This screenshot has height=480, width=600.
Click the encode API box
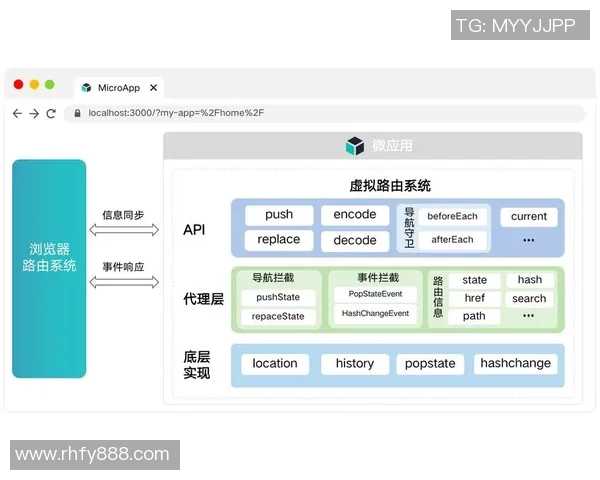tap(355, 215)
